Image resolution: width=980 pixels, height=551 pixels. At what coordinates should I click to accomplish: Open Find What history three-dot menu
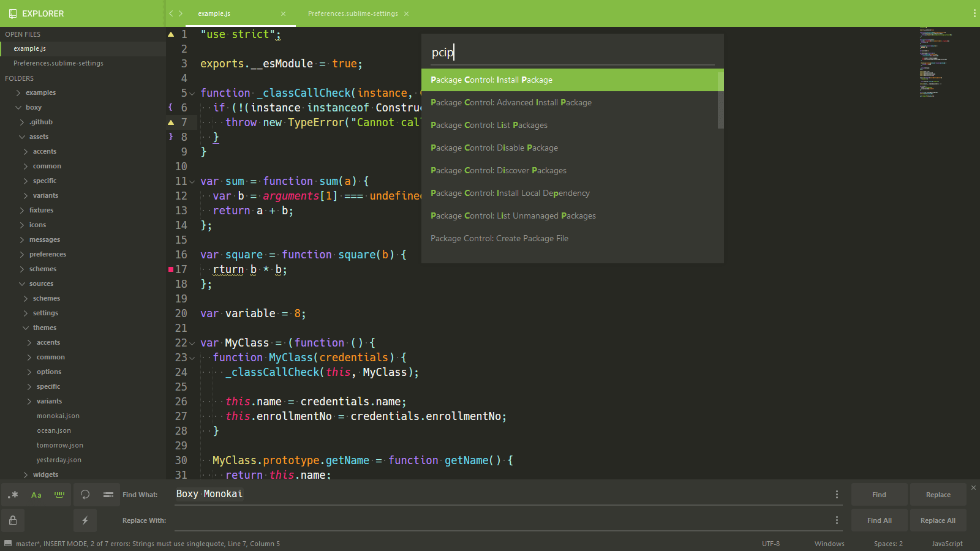pyautogui.click(x=837, y=495)
